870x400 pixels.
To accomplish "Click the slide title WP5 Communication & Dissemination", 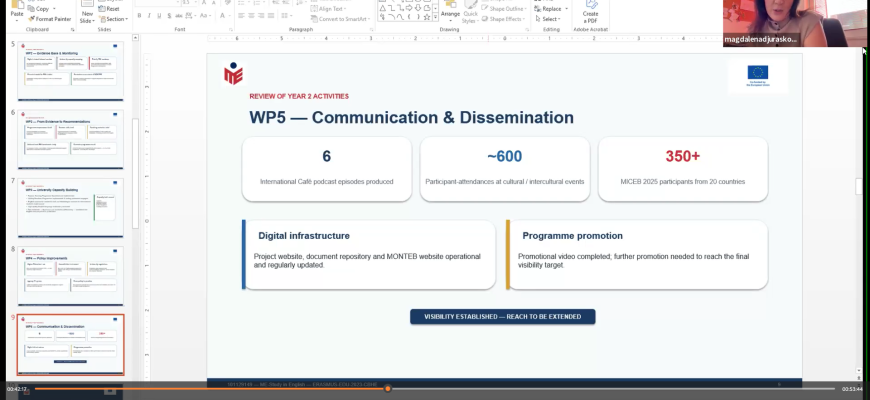I will [411, 117].
